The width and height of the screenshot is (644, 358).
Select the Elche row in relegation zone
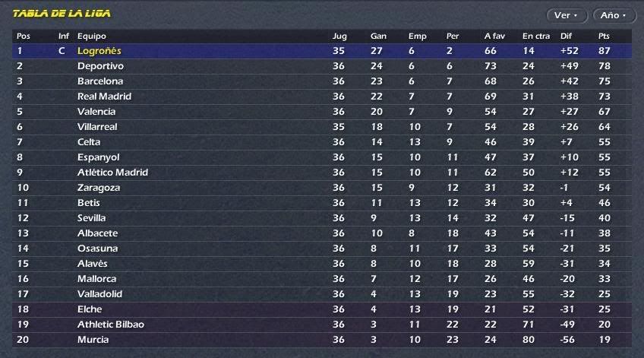(x=322, y=309)
